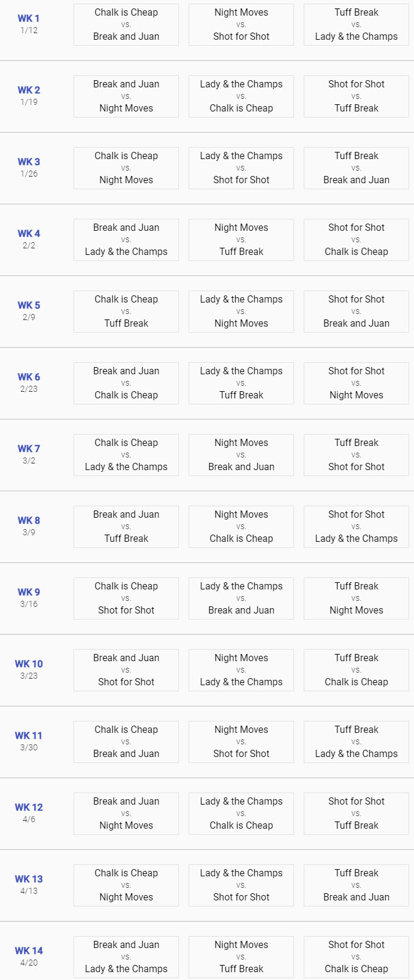Click the WK 12 week label

pos(29,807)
